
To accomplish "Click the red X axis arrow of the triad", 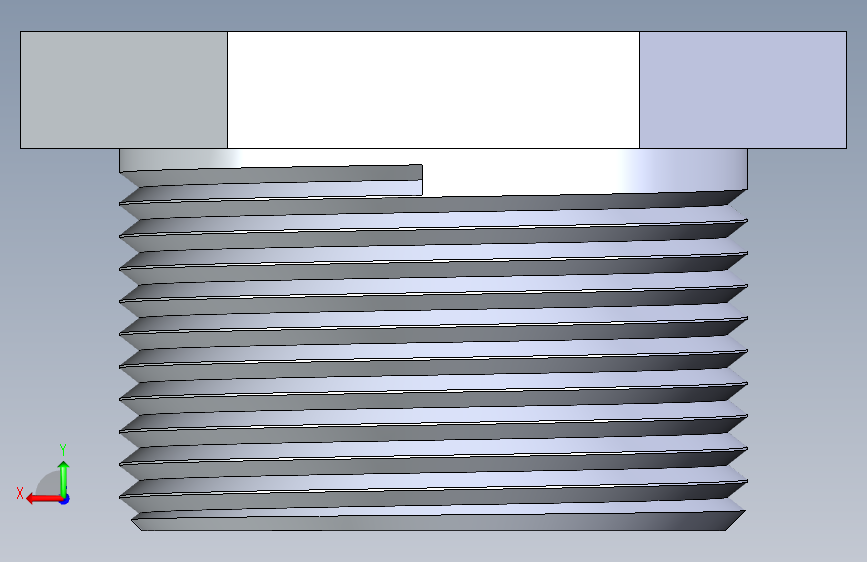I will pos(43,499).
